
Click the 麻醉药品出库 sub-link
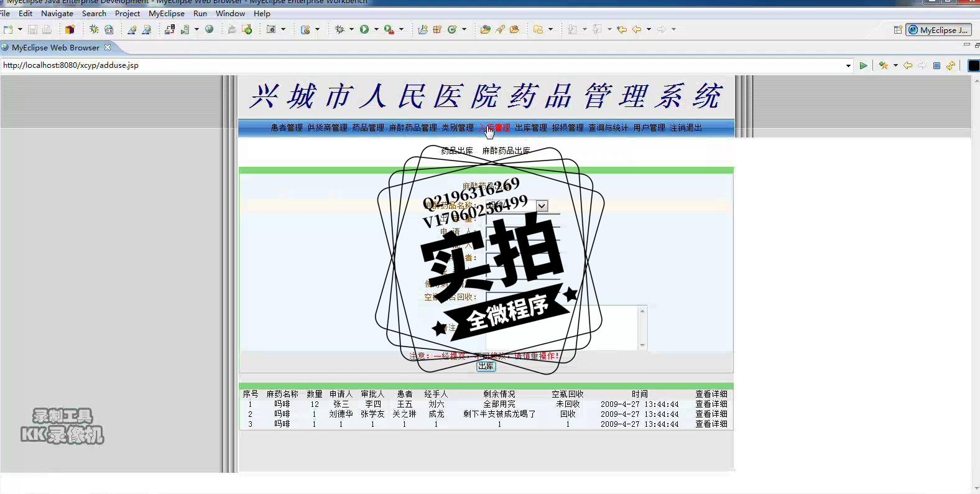[x=506, y=151]
